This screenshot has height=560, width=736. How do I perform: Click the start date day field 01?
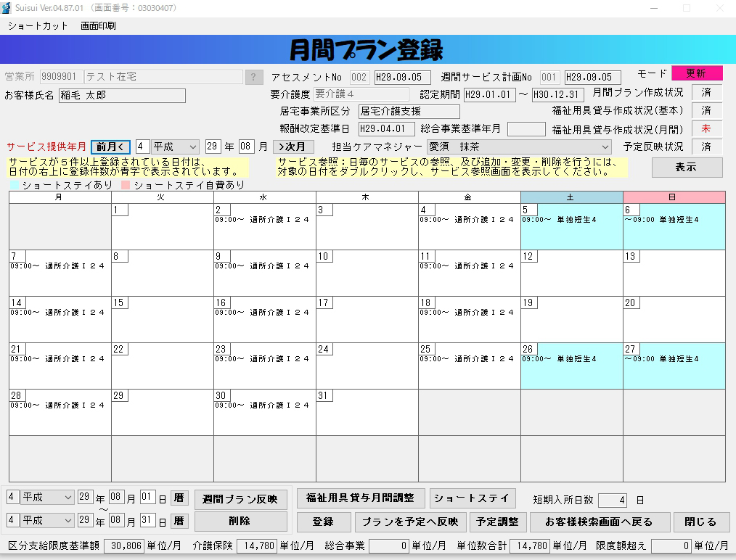147,497
